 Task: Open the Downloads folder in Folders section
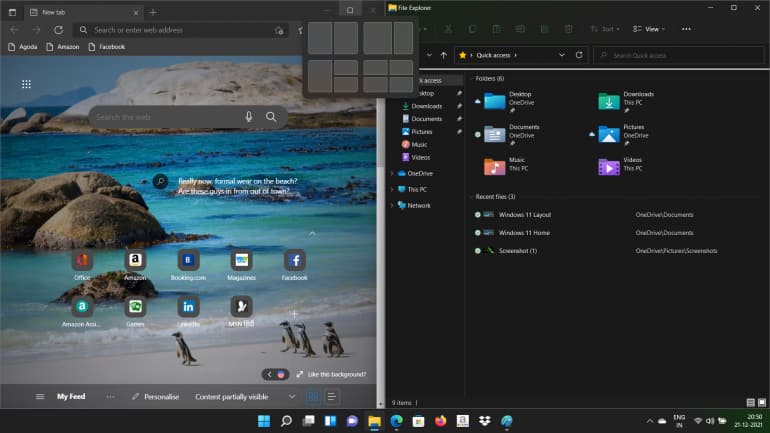pos(610,99)
